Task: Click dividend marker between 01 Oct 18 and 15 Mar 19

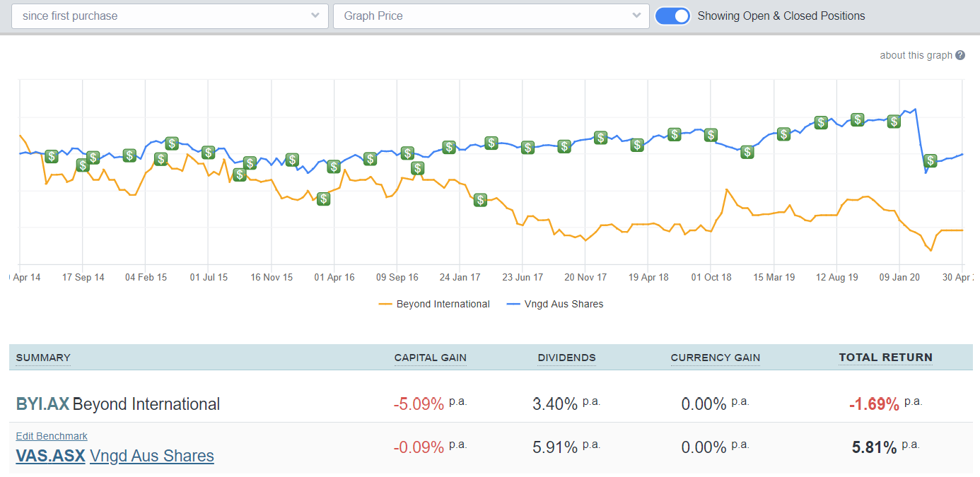Action: pos(747,151)
